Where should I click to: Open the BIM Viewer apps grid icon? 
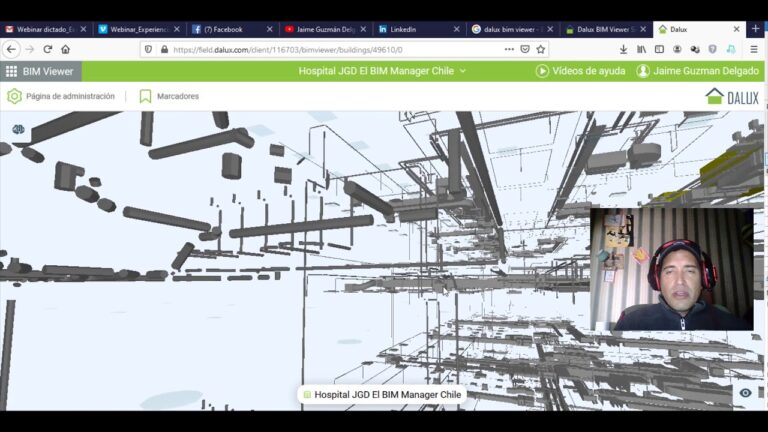click(11, 72)
